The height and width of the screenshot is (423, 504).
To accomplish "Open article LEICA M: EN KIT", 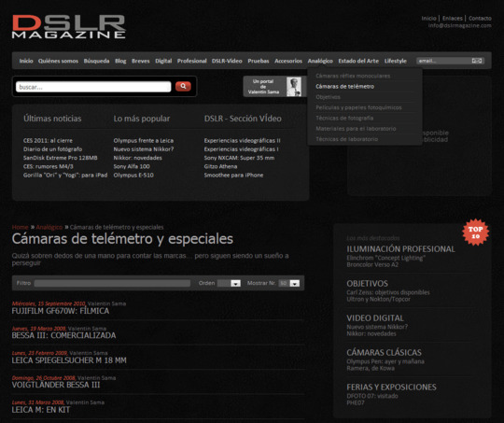I will click(41, 410).
